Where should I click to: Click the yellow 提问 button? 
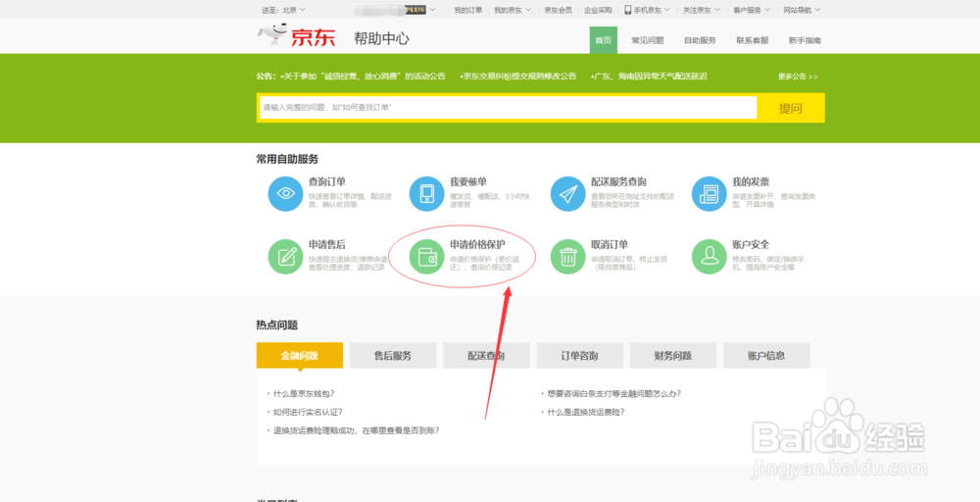(791, 108)
